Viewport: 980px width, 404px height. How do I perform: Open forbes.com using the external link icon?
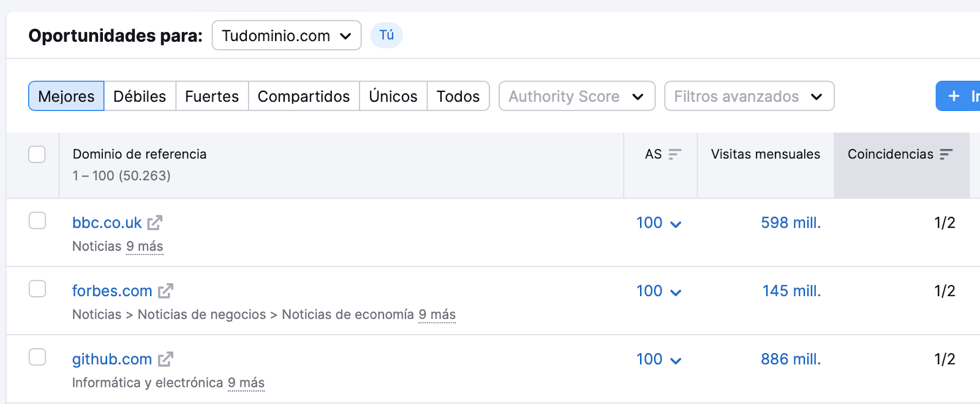pos(165,291)
